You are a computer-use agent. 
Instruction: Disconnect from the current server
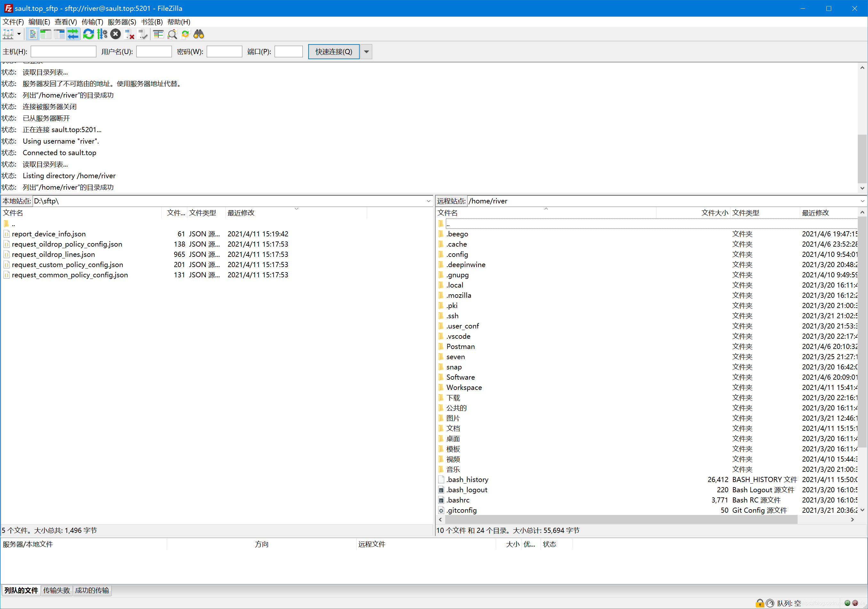[129, 34]
